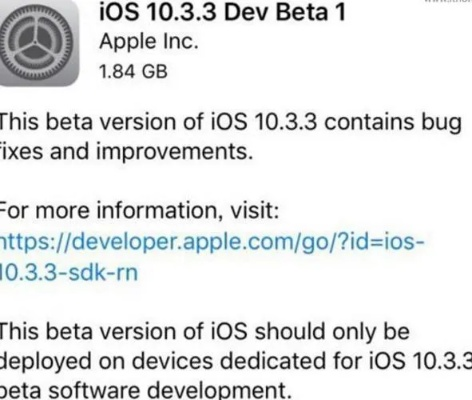The height and width of the screenshot is (400, 472).
Task: Select the iOS 10.3.3 Dev Beta 1 title
Action: pos(222,12)
